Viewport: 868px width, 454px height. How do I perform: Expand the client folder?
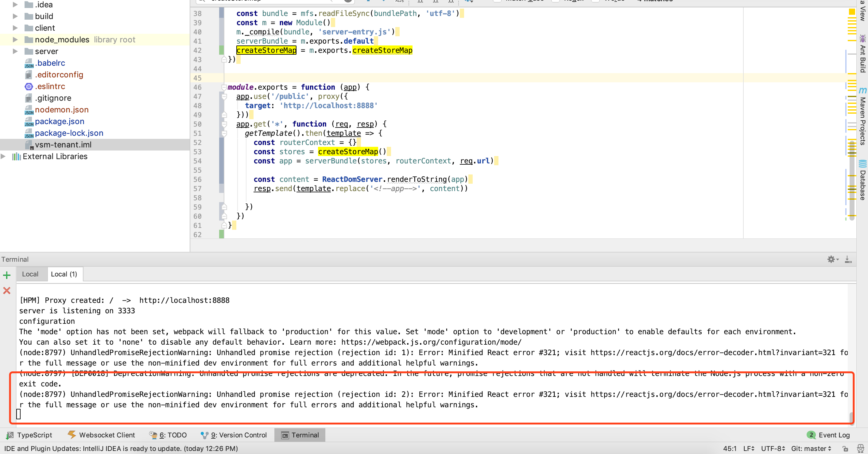tap(15, 28)
